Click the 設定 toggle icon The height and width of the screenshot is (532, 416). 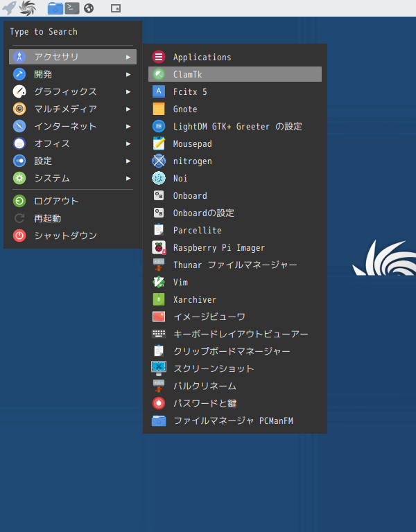pyautogui.click(x=19, y=161)
